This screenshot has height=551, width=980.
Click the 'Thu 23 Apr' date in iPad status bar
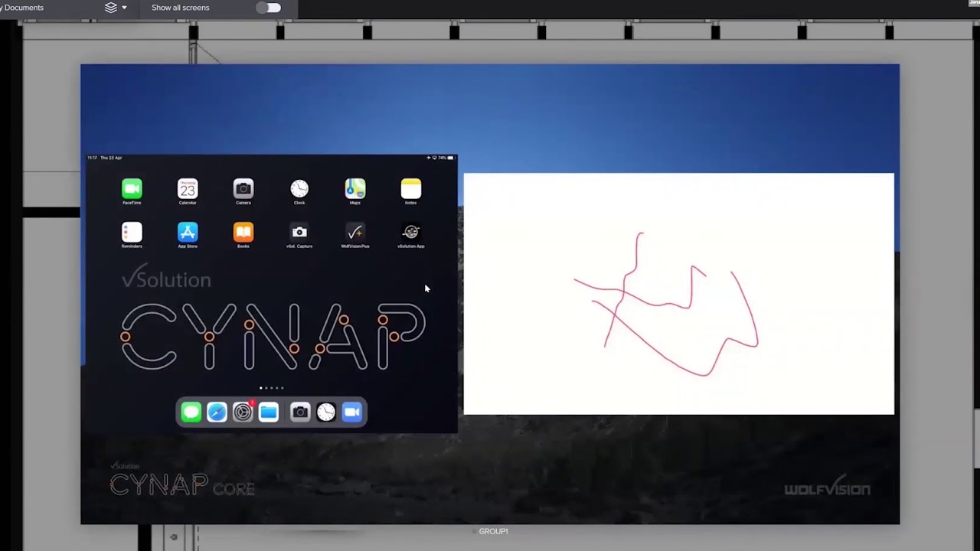click(111, 158)
